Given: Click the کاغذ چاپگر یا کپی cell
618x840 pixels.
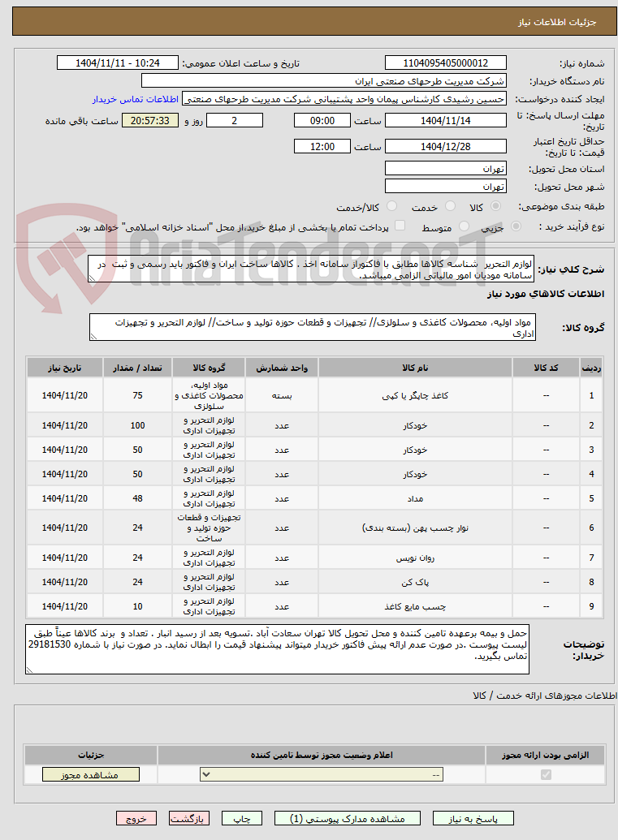Looking at the screenshot, I should 416,395.
